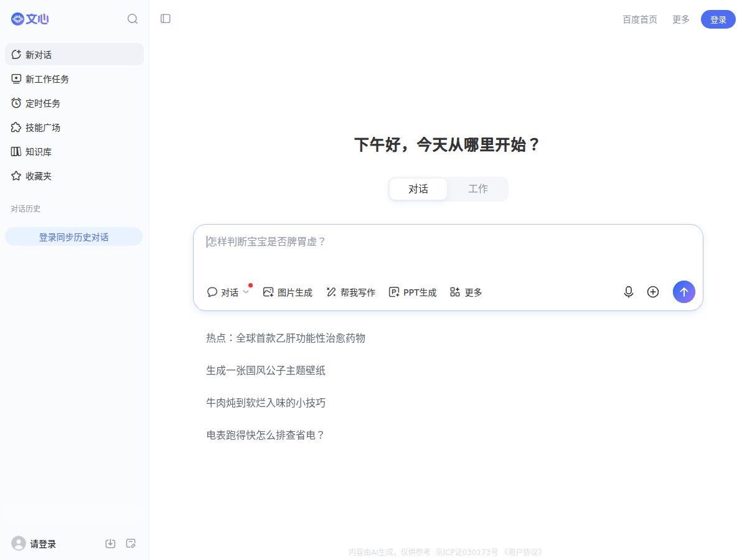747x560 pixels.
Task: Click the 定时任务 alarm clock icon
Action: [16, 103]
